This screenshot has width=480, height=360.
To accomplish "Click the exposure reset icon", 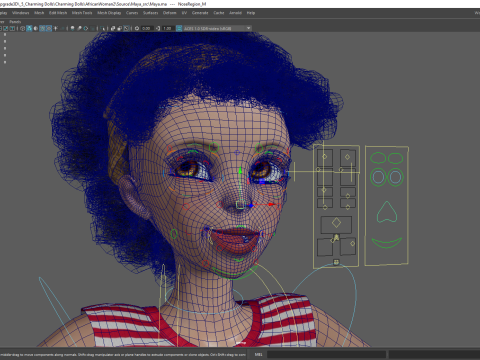I will pos(137,28).
